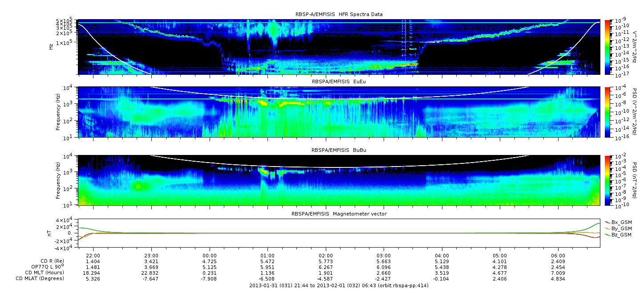This screenshot has height=293, width=644.
Task: Select the RBSPA/EMFISIS EuEu panel title
Action: (x=339, y=82)
